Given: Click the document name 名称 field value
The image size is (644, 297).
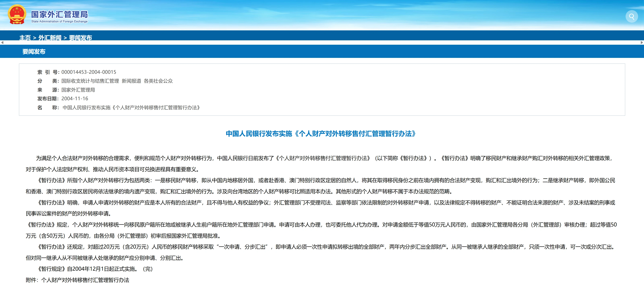Looking at the screenshot, I should [131, 108].
